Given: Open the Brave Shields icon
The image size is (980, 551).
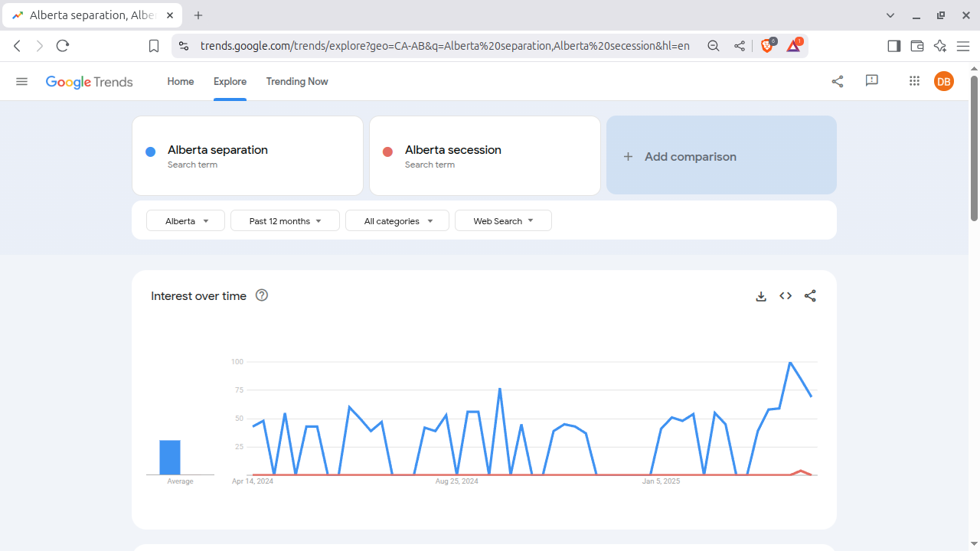Looking at the screenshot, I should pyautogui.click(x=767, y=46).
